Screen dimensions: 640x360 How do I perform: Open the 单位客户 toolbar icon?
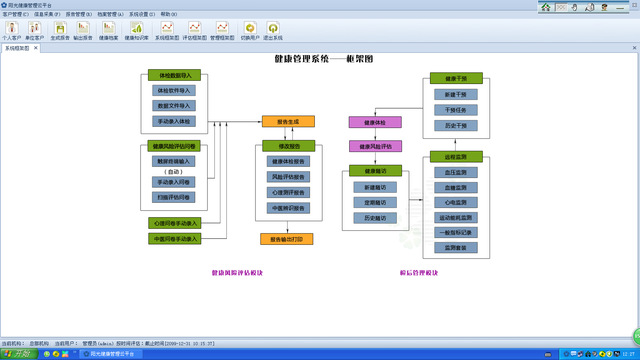tap(34, 31)
